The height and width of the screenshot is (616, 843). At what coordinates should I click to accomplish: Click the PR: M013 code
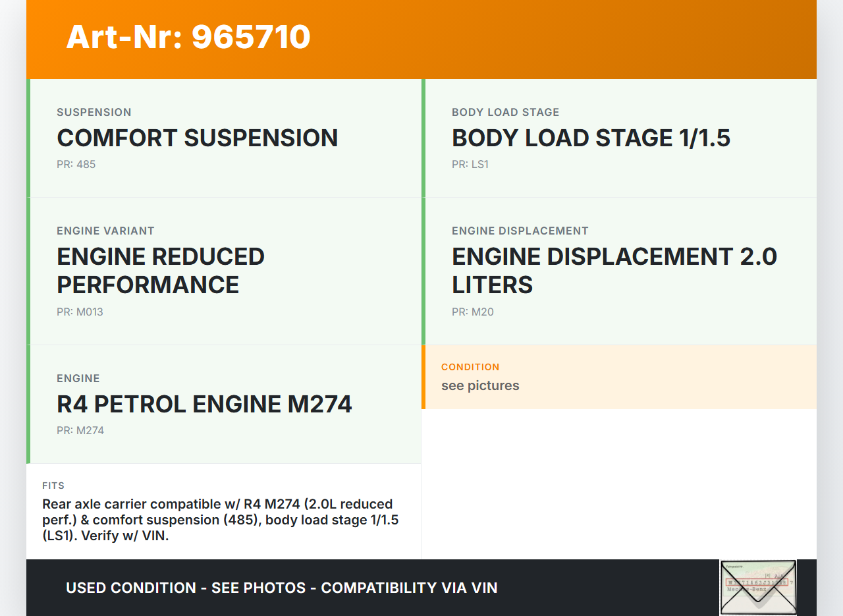coord(80,312)
